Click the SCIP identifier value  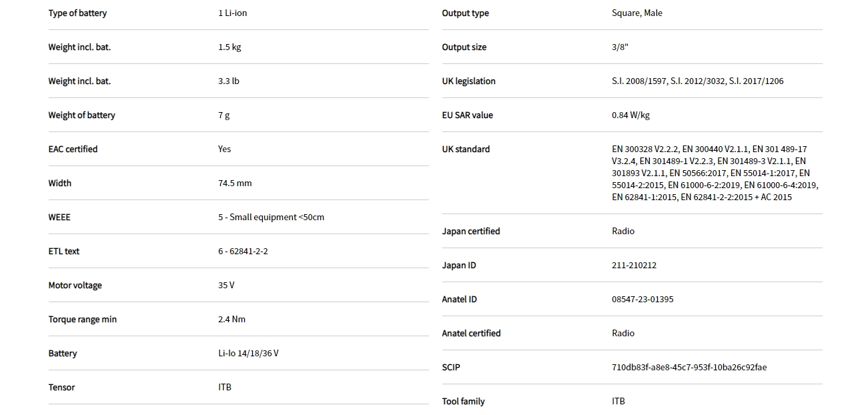pyautogui.click(x=689, y=367)
